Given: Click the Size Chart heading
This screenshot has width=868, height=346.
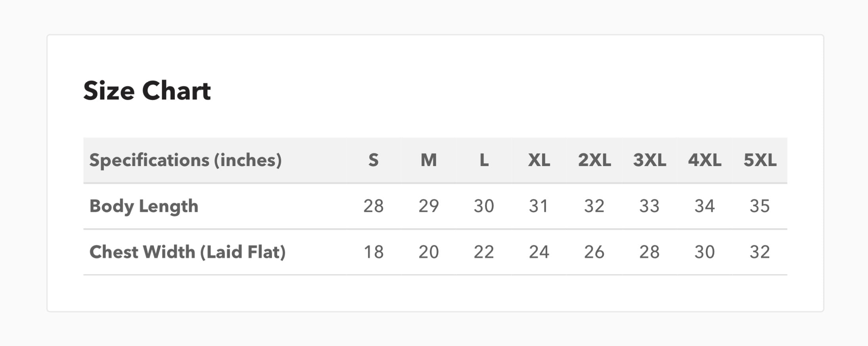Looking at the screenshot, I should [147, 91].
